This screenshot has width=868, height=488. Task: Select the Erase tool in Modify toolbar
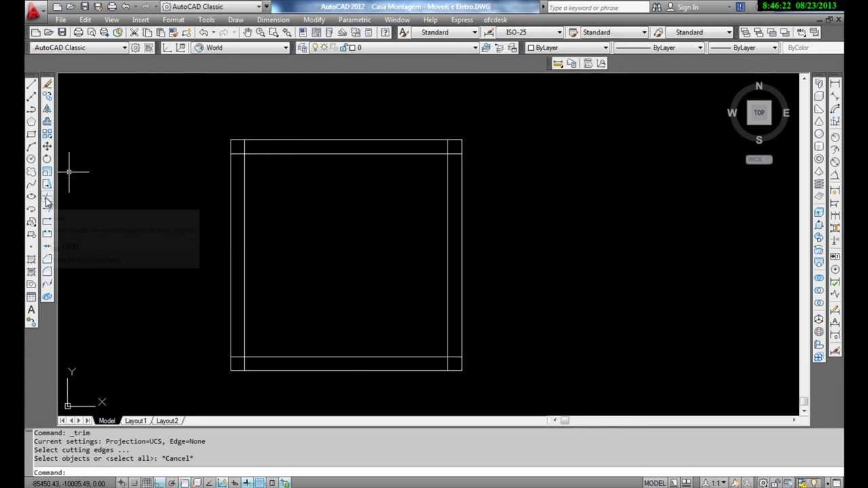(x=47, y=84)
